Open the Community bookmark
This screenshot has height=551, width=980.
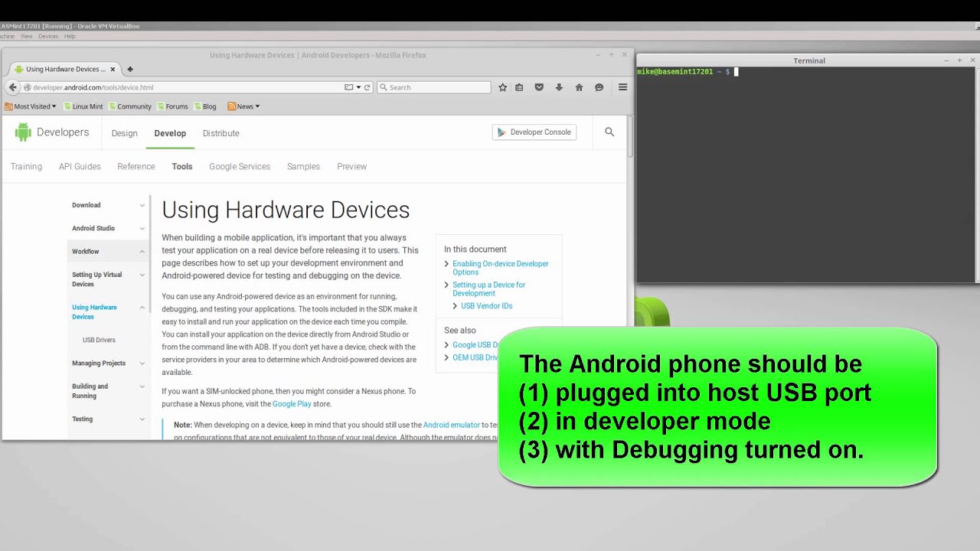click(129, 106)
